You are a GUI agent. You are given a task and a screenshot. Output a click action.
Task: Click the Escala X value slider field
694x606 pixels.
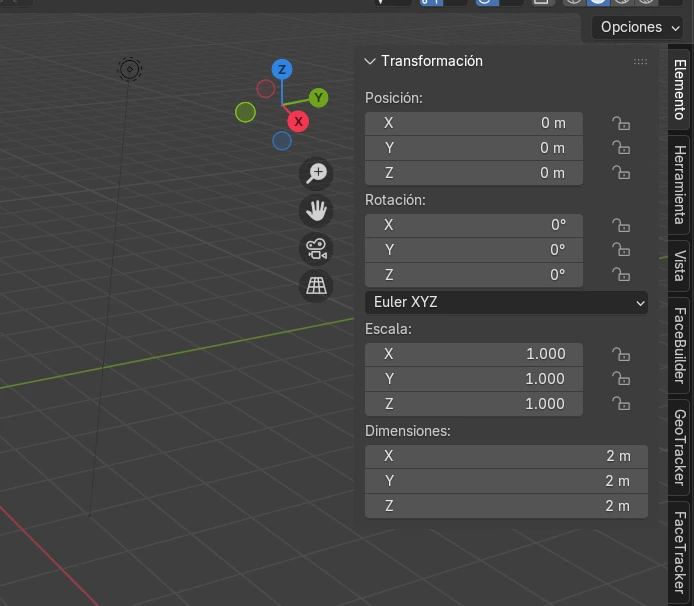tap(474, 354)
